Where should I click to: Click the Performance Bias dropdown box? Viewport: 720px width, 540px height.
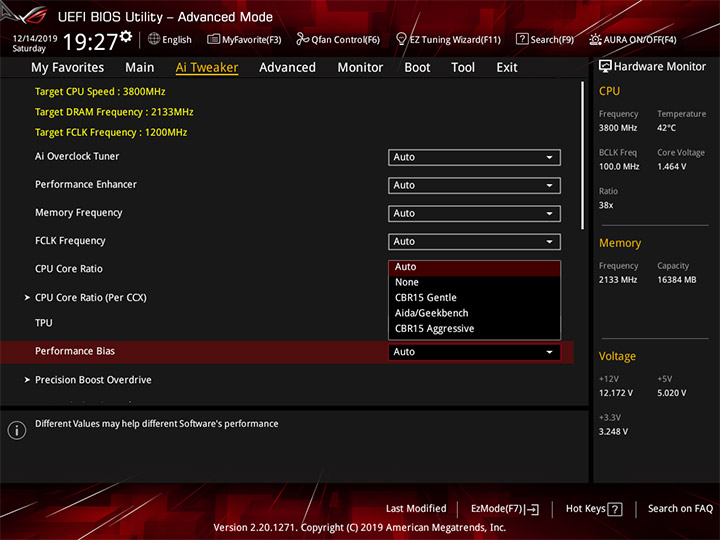click(474, 352)
